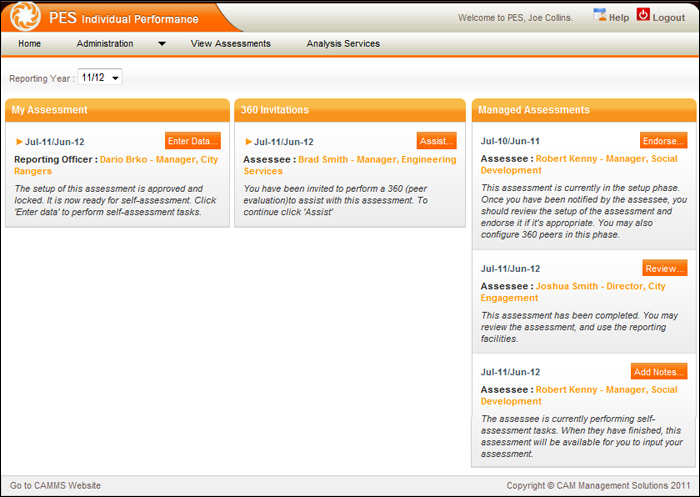This screenshot has height=497, width=700.
Task: Select View Assessments in the navigation bar
Action: click(230, 44)
